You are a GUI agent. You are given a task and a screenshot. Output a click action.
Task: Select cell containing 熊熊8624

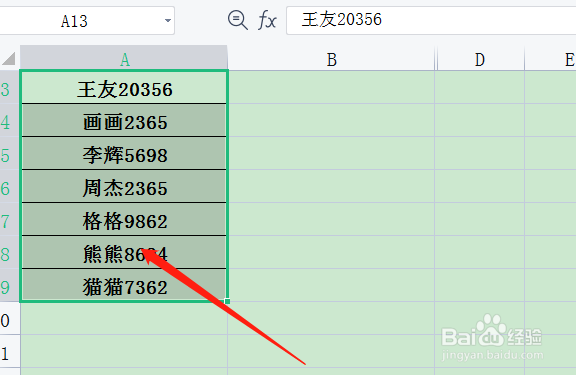[124, 252]
